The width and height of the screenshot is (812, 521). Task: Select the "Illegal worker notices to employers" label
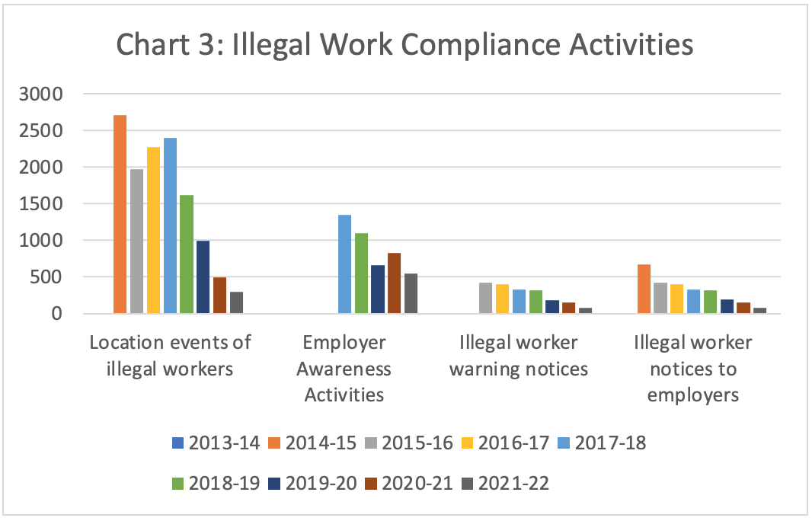coord(692,369)
